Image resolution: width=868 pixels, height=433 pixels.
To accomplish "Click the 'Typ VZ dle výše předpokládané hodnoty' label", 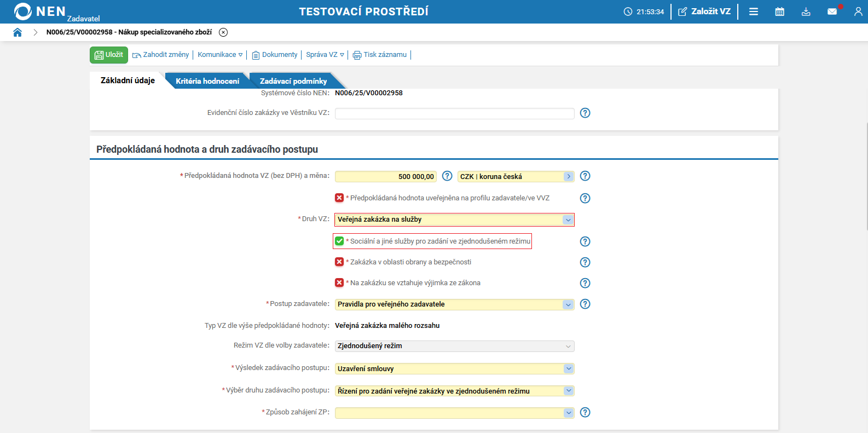I will point(267,326).
